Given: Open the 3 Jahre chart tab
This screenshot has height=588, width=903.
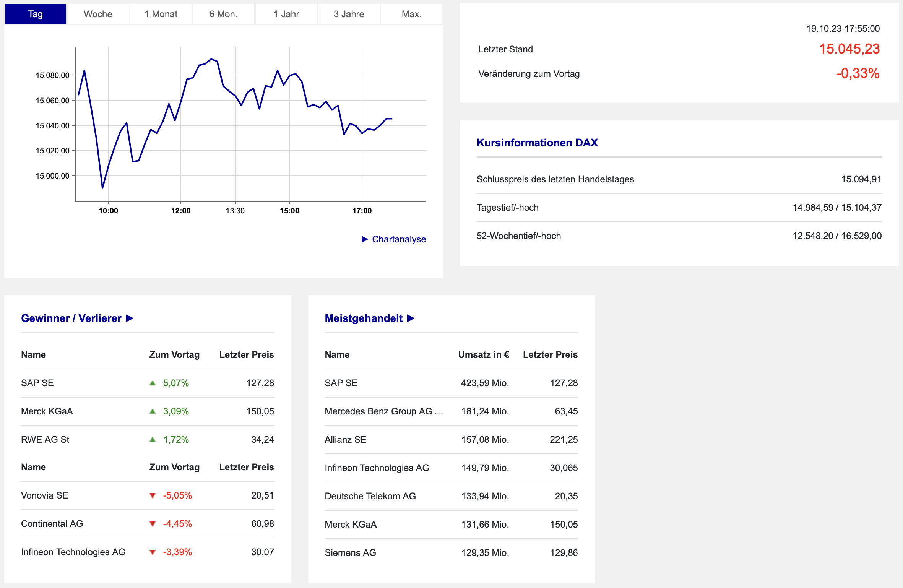Looking at the screenshot, I should point(349,14).
